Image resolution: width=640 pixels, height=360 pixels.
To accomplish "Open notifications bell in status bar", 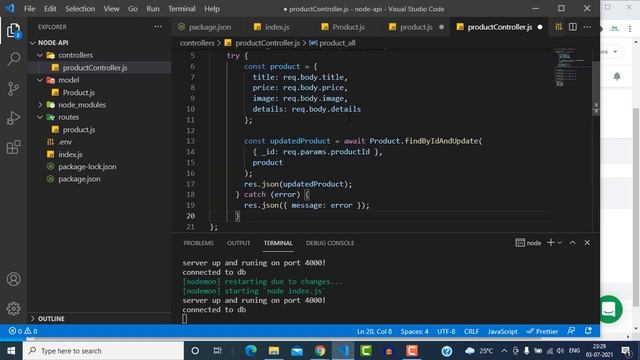I will (588, 331).
